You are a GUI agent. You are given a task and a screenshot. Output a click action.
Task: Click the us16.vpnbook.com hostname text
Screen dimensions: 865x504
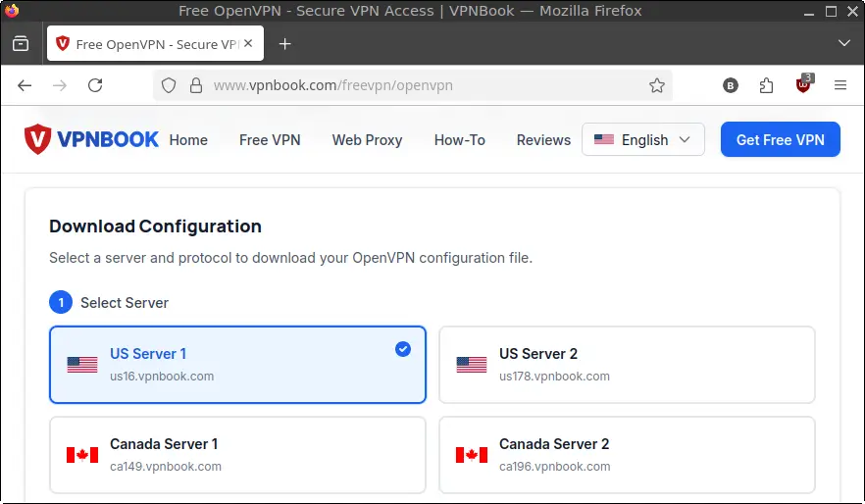point(162,377)
